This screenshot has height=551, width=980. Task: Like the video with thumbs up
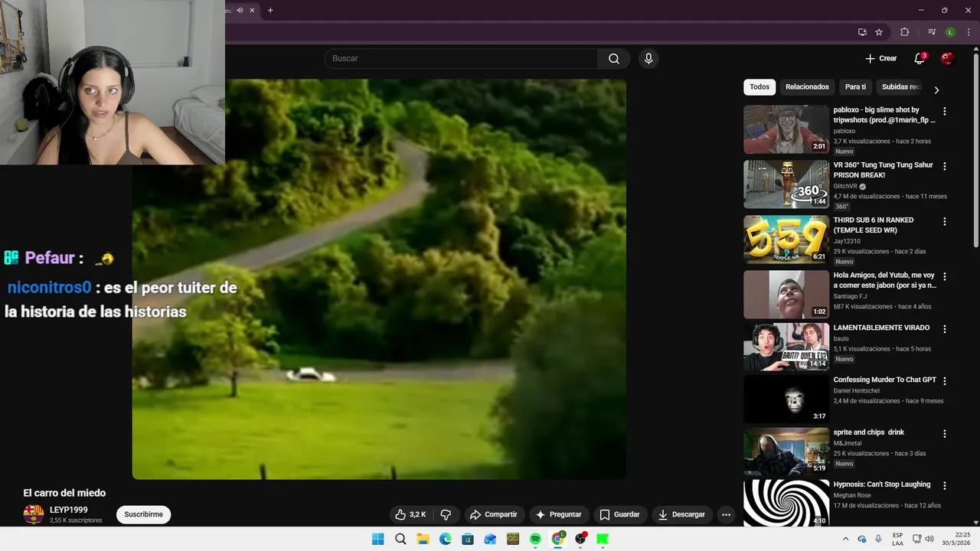pyautogui.click(x=411, y=514)
